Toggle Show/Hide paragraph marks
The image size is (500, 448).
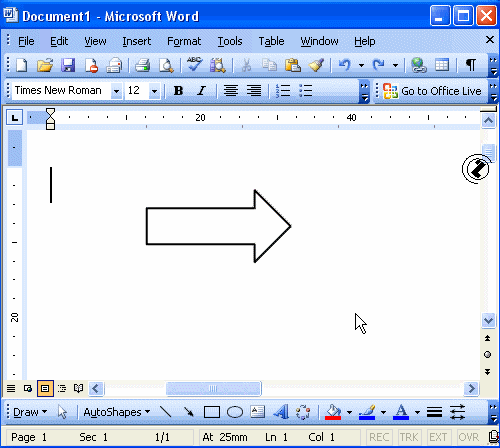pyautogui.click(x=470, y=65)
